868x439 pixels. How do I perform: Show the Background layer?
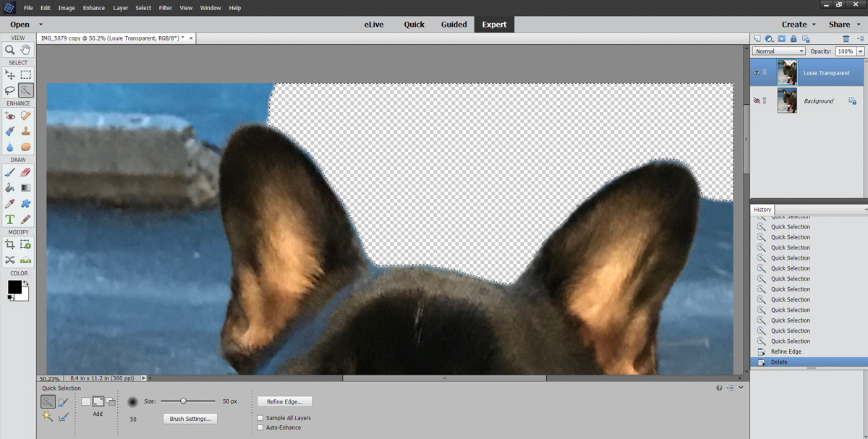click(x=757, y=101)
